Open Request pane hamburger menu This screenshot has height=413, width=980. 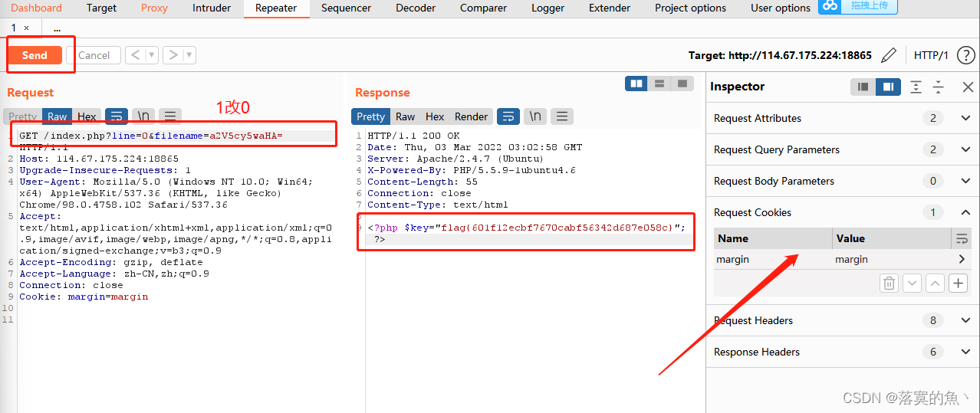pos(169,116)
